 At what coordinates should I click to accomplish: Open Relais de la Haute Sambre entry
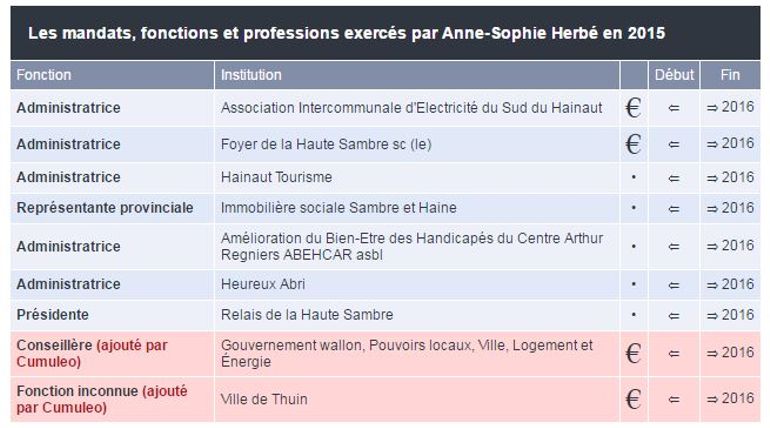307,315
